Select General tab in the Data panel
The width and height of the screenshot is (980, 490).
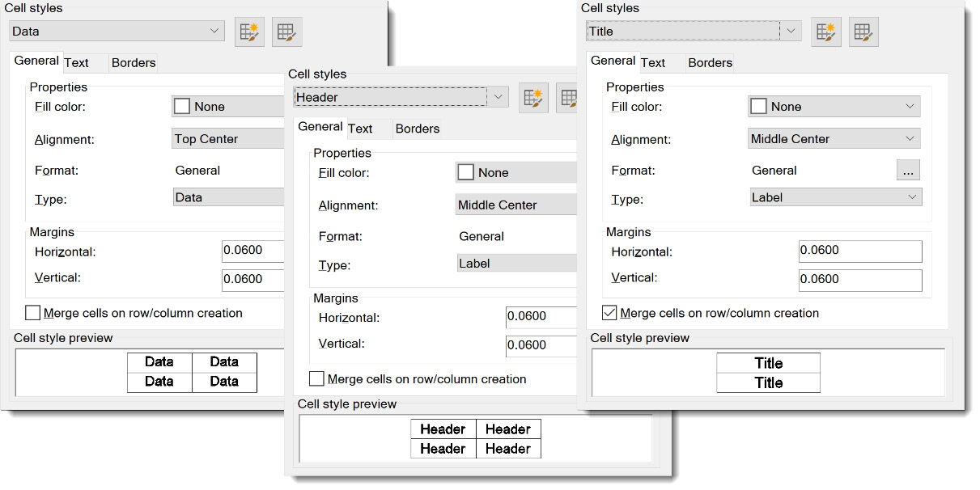point(36,61)
